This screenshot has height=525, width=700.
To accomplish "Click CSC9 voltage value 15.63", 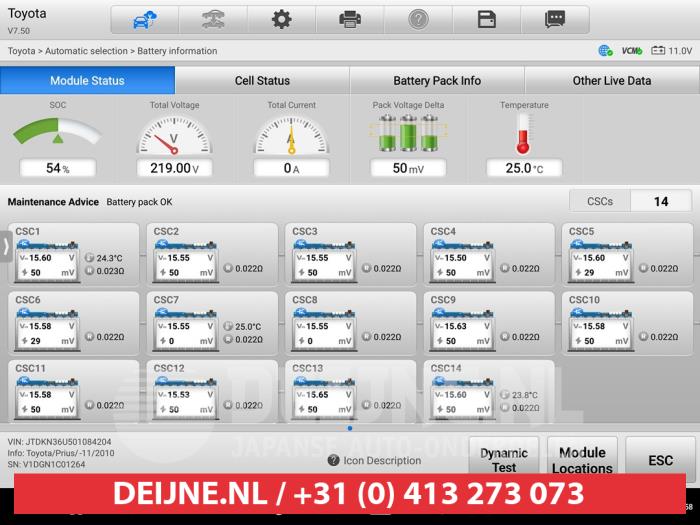I will pyautogui.click(x=455, y=326).
